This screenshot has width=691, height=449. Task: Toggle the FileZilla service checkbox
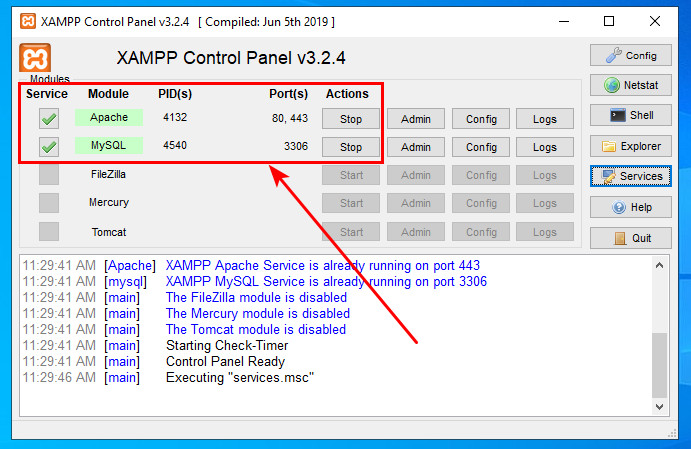click(x=49, y=174)
